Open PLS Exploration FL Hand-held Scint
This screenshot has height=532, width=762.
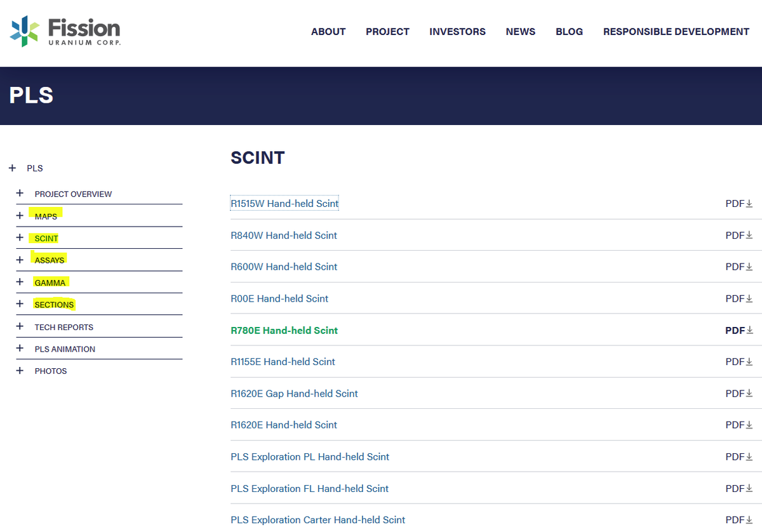coord(309,488)
